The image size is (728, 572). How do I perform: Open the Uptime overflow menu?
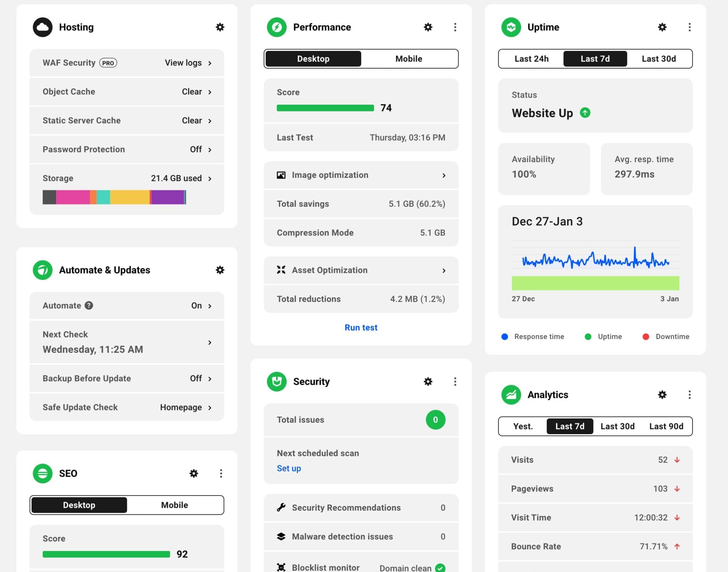click(x=690, y=27)
